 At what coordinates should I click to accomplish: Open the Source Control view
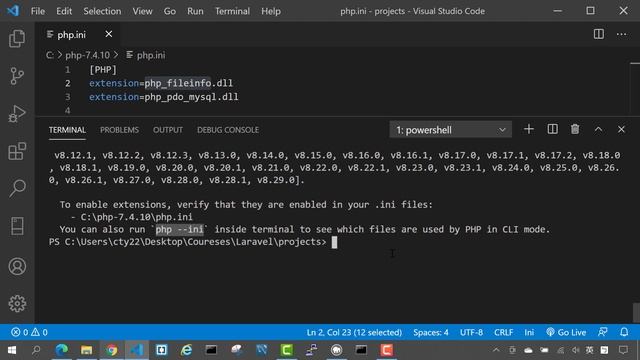click(17, 76)
